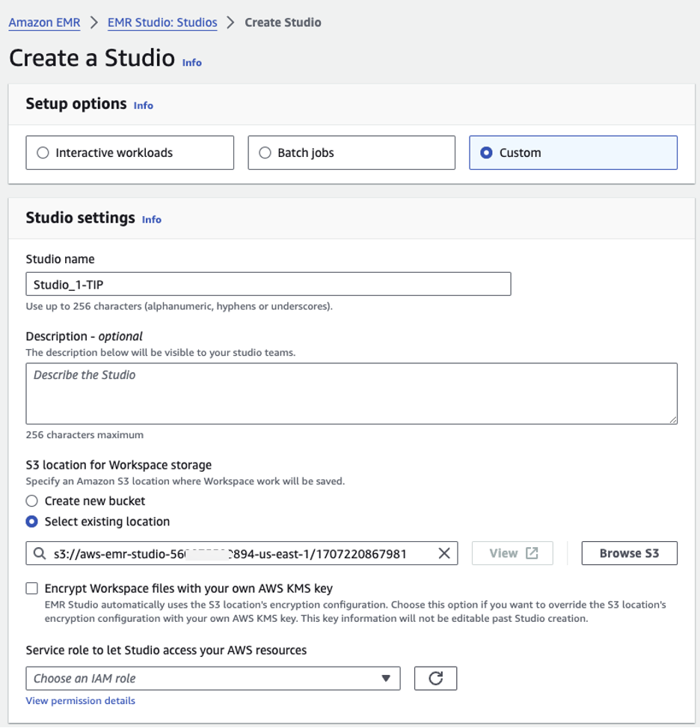Open the Info help beside Create a Studio

click(x=191, y=63)
